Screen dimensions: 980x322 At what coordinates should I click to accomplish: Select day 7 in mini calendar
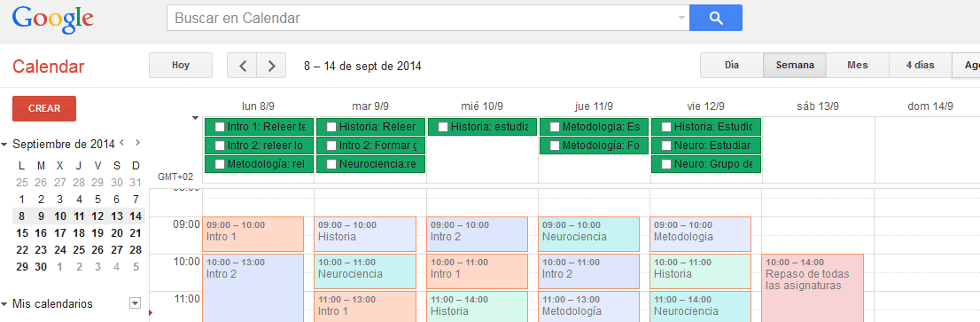(136, 200)
